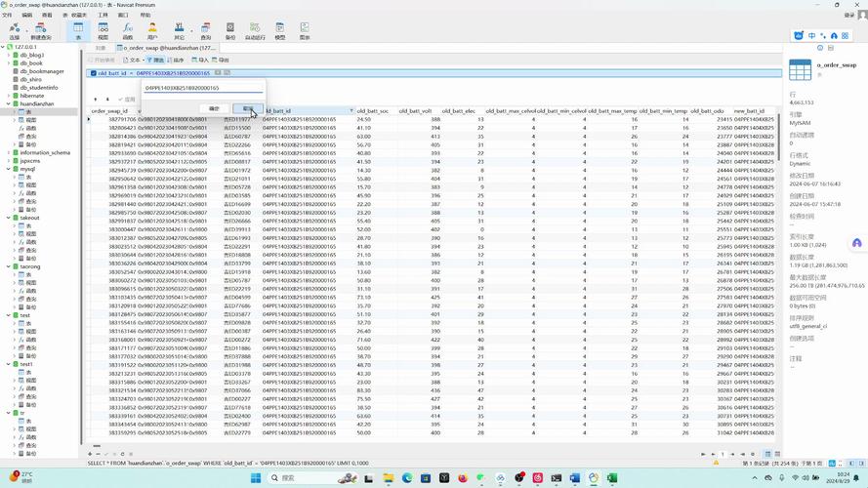868x488 pixels.
Task: Click the filter value text input field
Action: click(x=202, y=88)
